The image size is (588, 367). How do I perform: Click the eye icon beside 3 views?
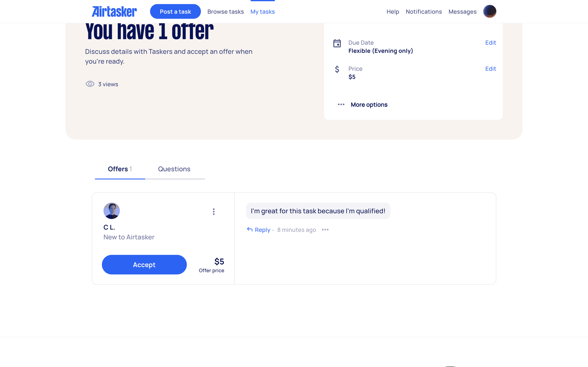(x=90, y=84)
